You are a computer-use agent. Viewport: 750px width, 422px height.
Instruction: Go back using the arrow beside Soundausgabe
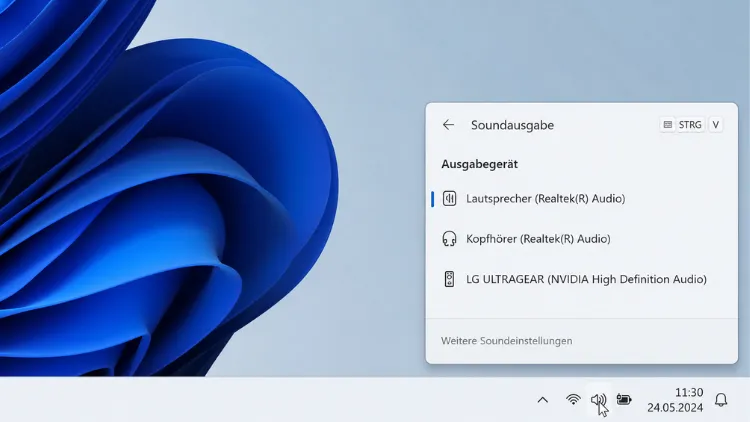click(x=448, y=125)
